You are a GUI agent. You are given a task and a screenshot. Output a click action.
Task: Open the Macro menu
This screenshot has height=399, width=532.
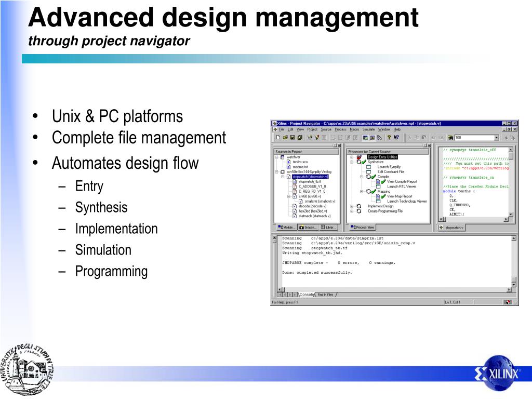[x=354, y=129]
